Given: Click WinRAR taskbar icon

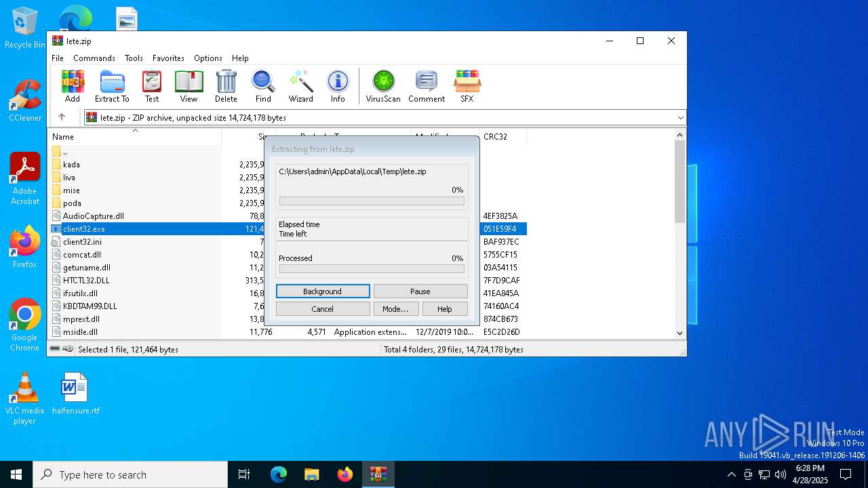Looking at the screenshot, I should [x=378, y=474].
